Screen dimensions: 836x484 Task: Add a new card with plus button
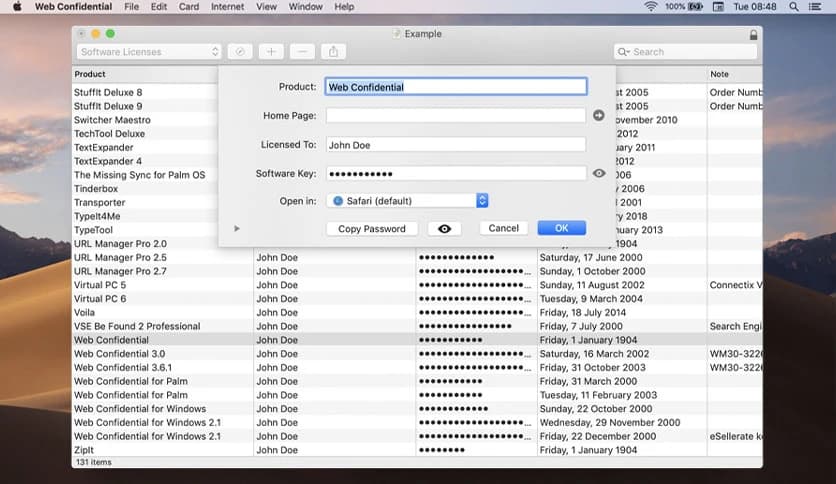271,52
